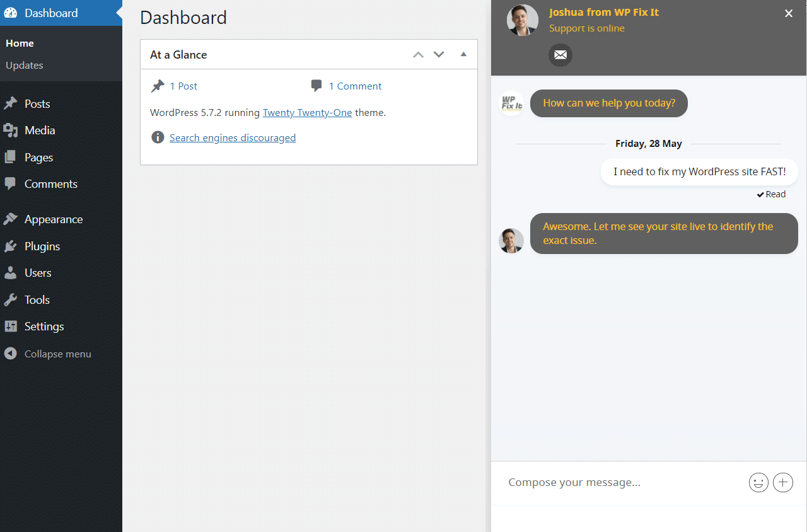
Task: Click the plus attachment icon in chat
Action: click(783, 483)
